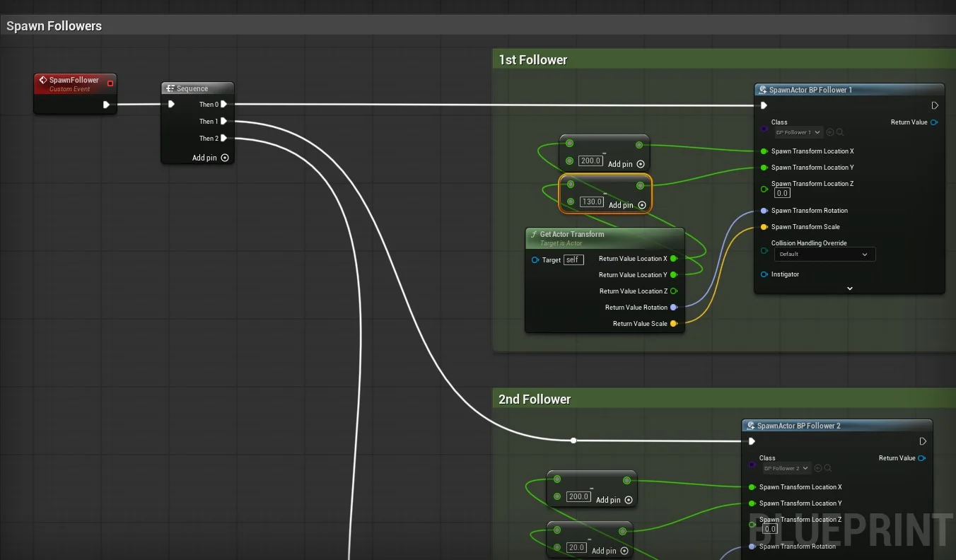The image size is (956, 560).
Task: Click Return Value pin of SpawnActor BP Follower 2
Action: [x=922, y=458]
